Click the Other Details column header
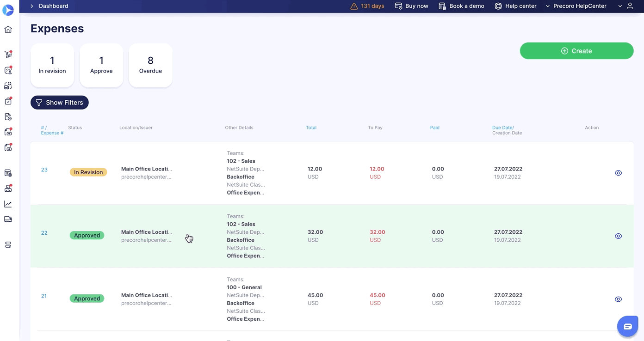Viewport: 644px width, 341px height. point(239,128)
